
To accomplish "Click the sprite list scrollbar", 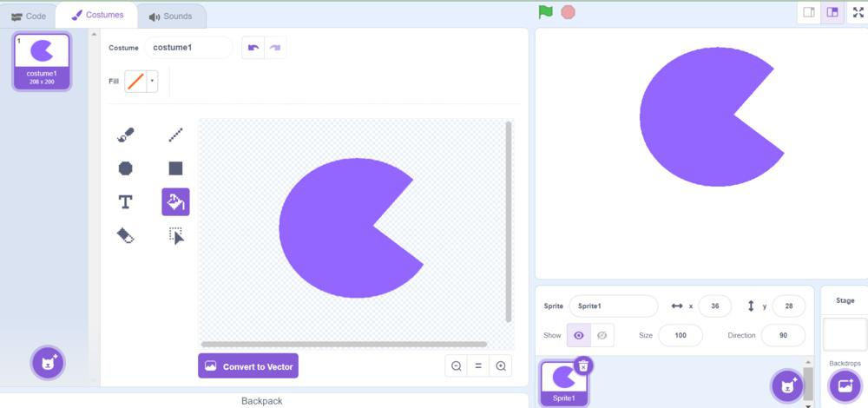I will point(808,383).
